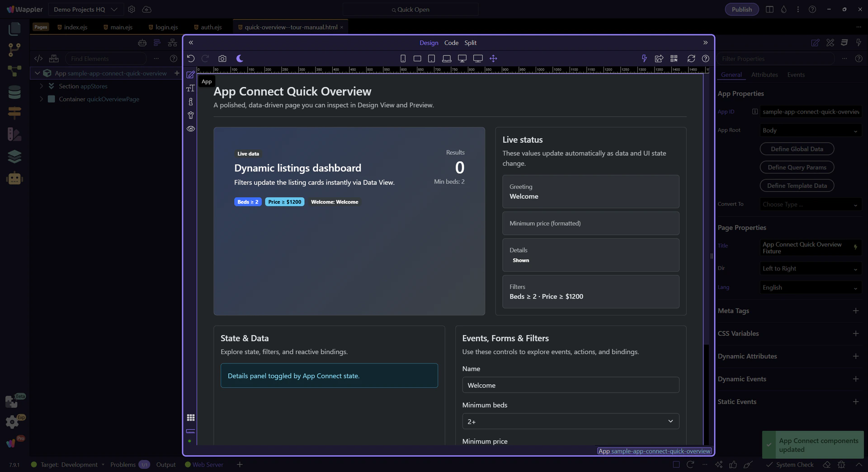The width and height of the screenshot is (868, 472).
Task: Toggle the eye visibility icon in design toolbar
Action: (x=191, y=129)
